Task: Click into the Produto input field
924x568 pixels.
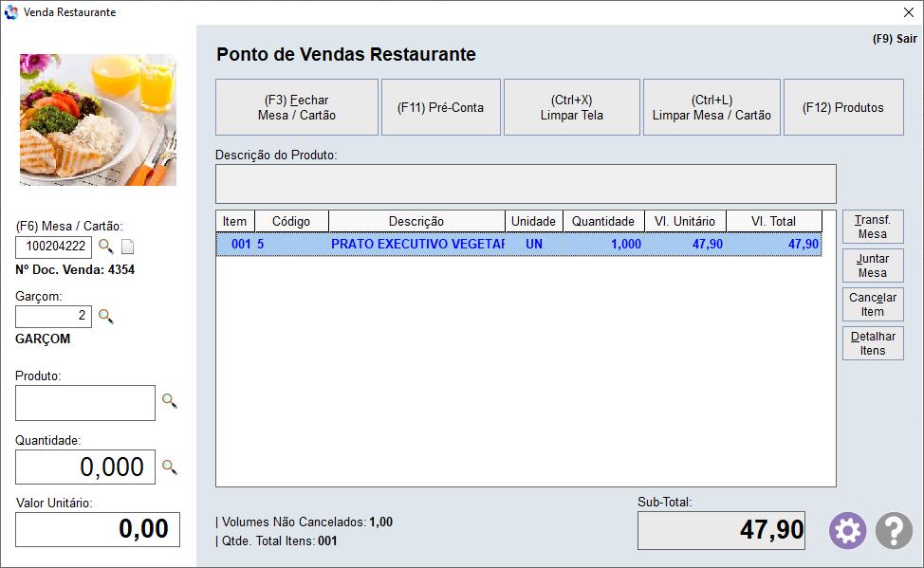Action: click(85, 403)
